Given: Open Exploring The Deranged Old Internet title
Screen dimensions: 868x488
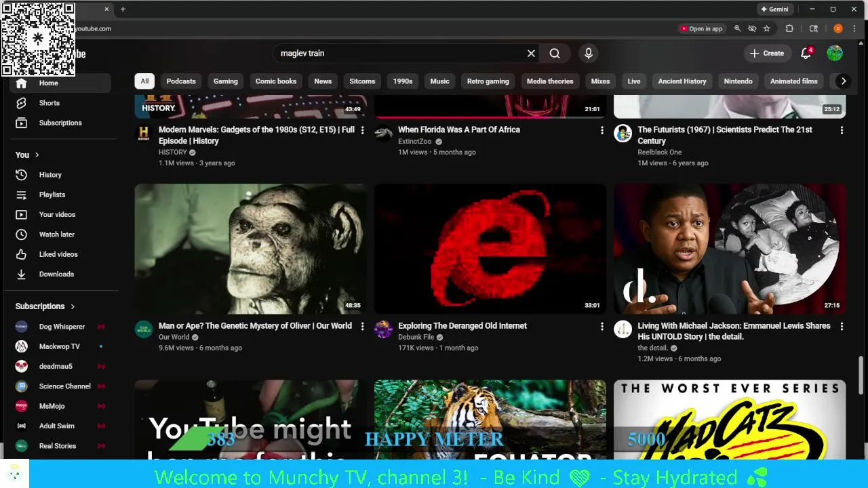Looking at the screenshot, I should coord(462,326).
